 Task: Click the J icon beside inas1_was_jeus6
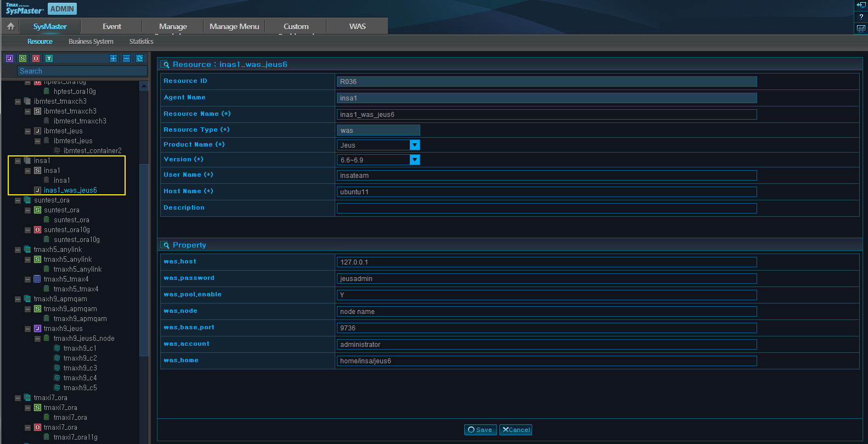point(37,190)
